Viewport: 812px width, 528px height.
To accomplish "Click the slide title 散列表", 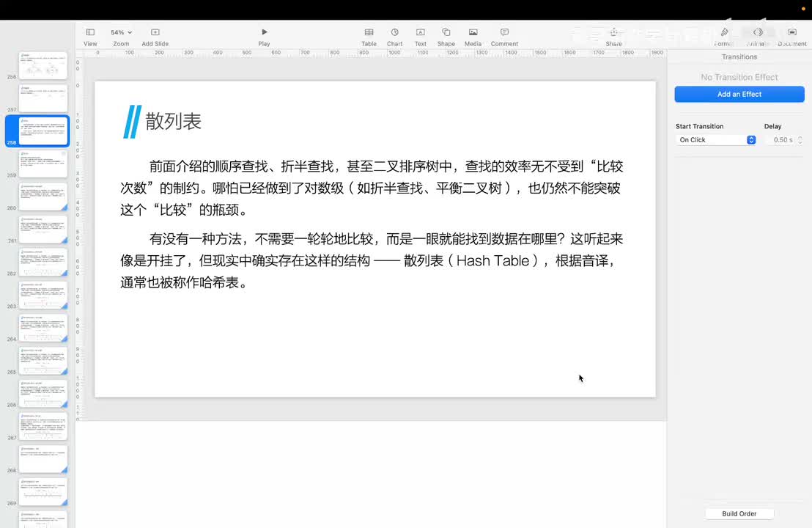I will pos(173,121).
